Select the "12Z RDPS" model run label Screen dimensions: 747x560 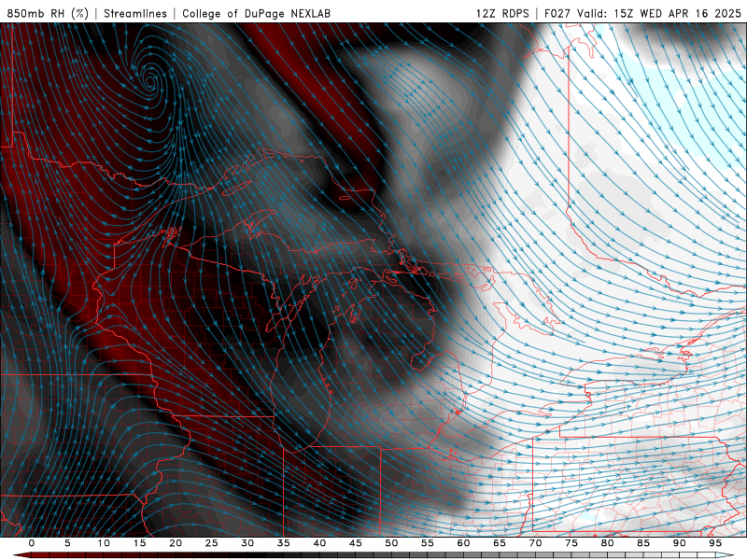(502, 13)
